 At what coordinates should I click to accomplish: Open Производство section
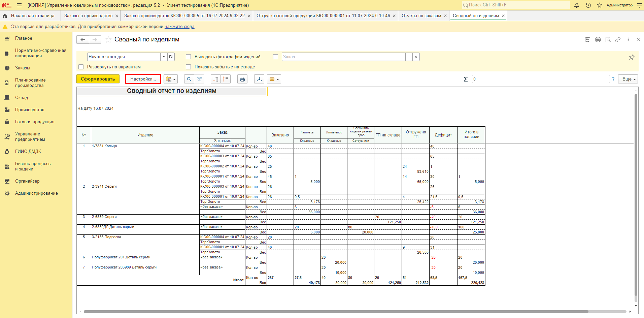pos(30,110)
